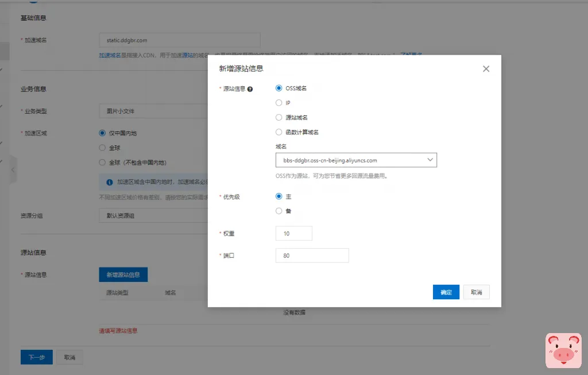Click the 加速域名 input field
Screen dimensions: 588x375
tap(180, 40)
